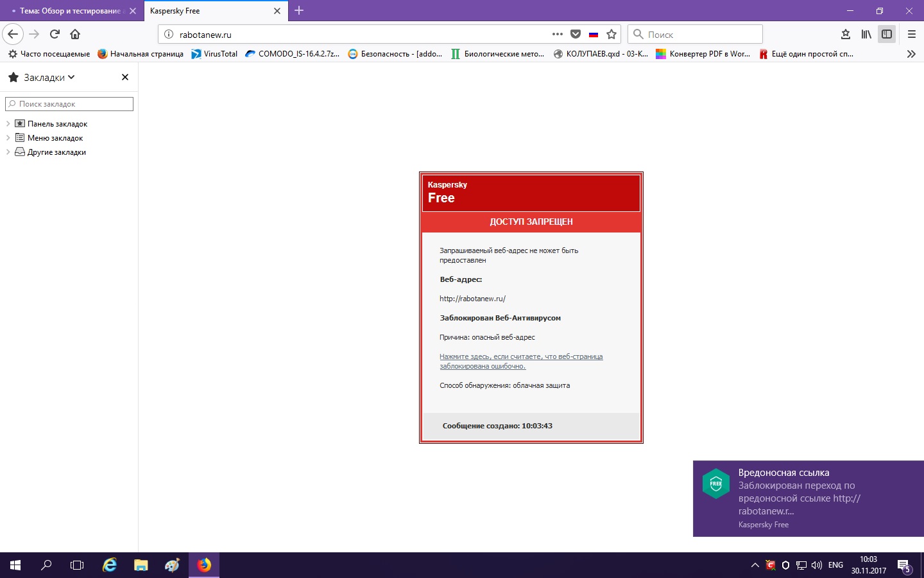Open the VirusTotal bookmark
This screenshot has width=924, height=578.
[214, 54]
